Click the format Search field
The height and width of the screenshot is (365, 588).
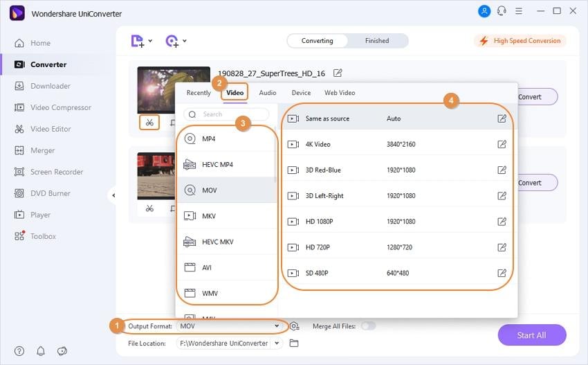tap(226, 114)
